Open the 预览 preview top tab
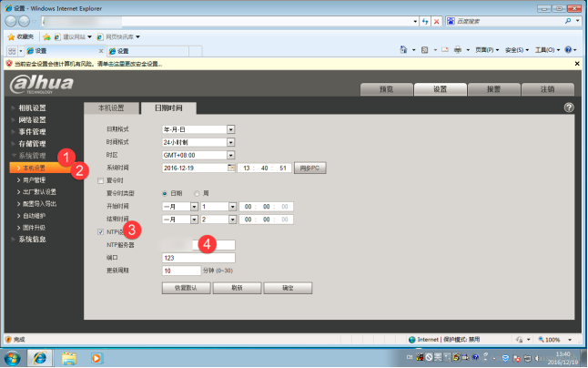588x368 pixels. [386, 89]
